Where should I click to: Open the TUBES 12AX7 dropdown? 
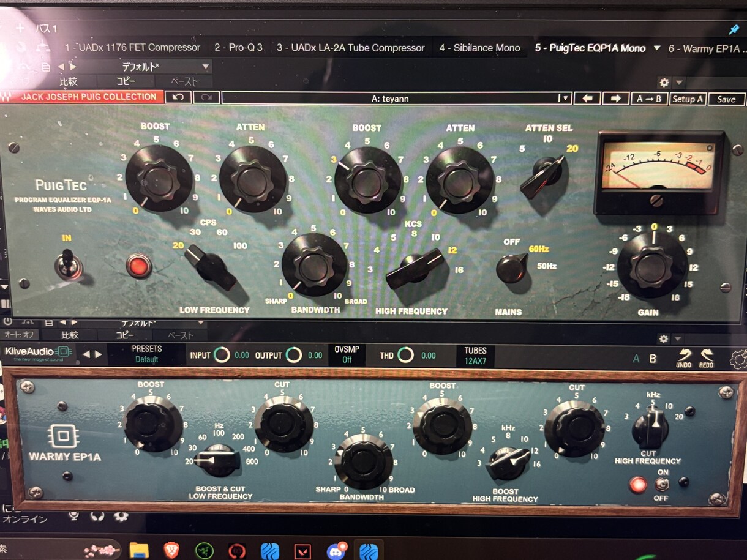[475, 356]
